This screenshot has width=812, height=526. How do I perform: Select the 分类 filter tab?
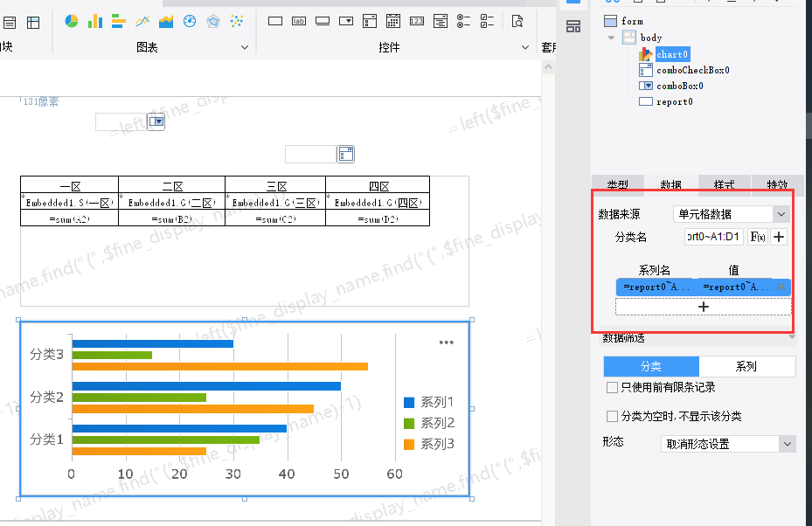pyautogui.click(x=651, y=366)
